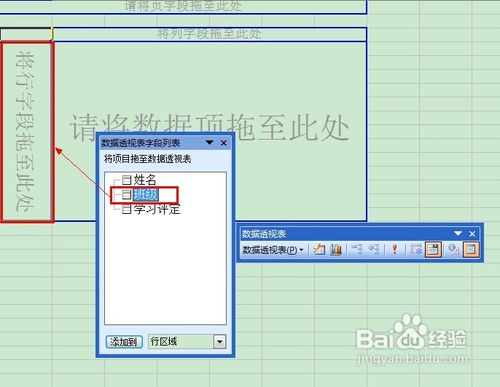The image size is (500, 387).
Task: Select the 学习评定 field in the list
Action: (157, 209)
